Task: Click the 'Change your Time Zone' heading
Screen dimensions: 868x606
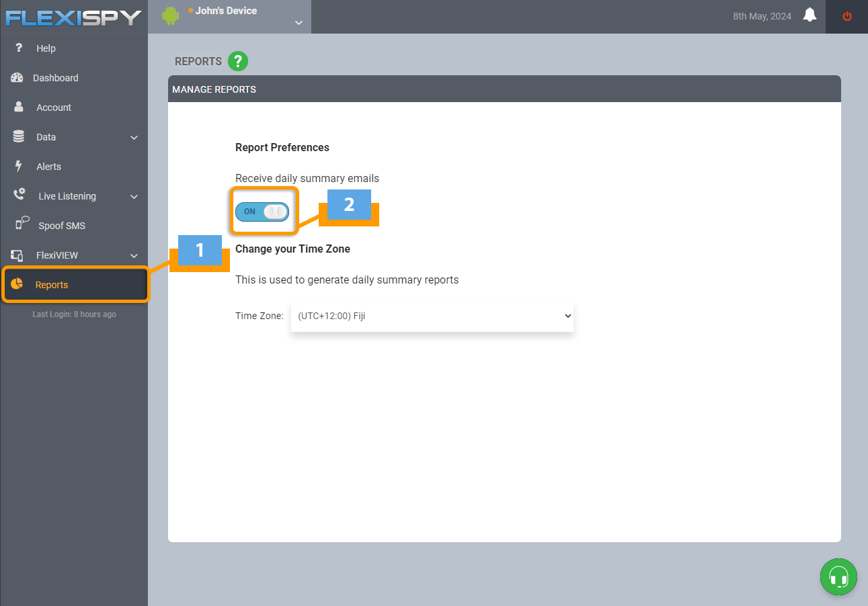Action: click(292, 249)
